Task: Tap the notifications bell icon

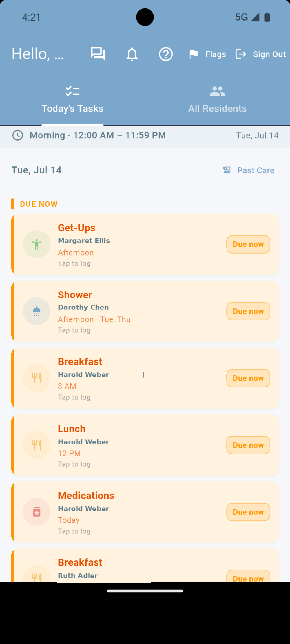Action: pos(132,54)
